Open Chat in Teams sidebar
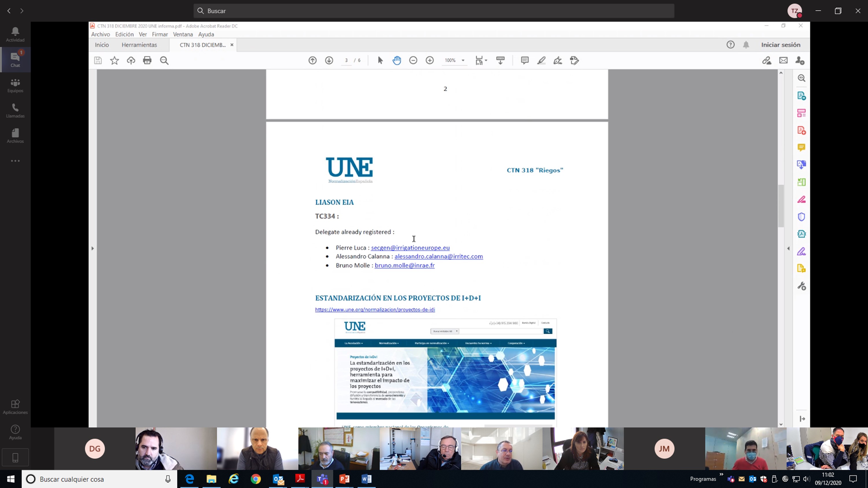The image size is (868, 488). click(15, 60)
